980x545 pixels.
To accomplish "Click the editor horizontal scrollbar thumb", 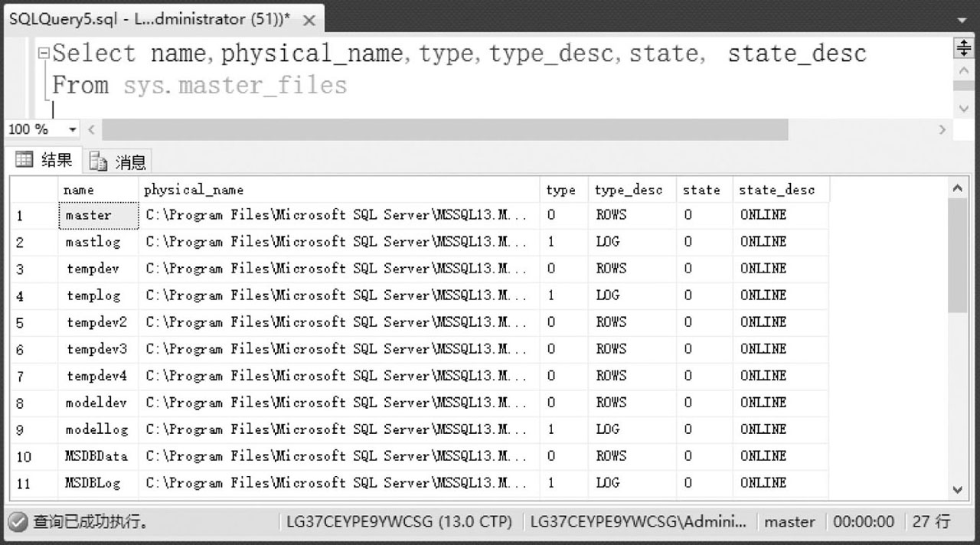I will click(445, 130).
